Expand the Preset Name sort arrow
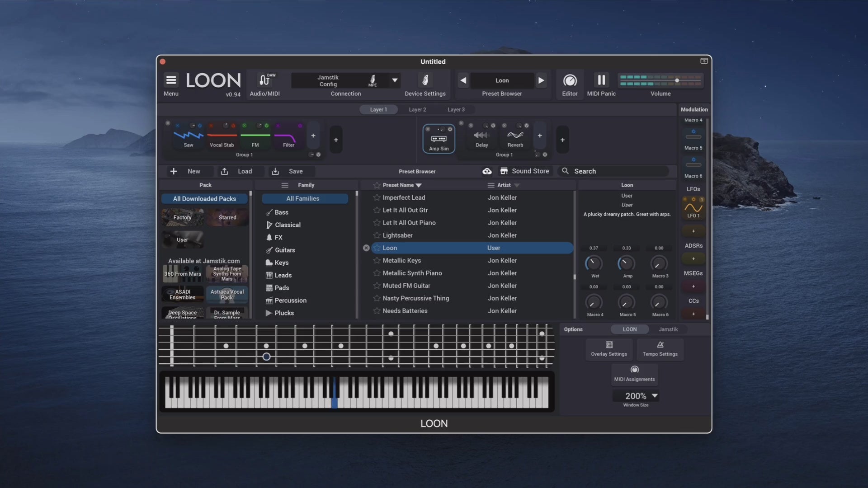 click(419, 185)
